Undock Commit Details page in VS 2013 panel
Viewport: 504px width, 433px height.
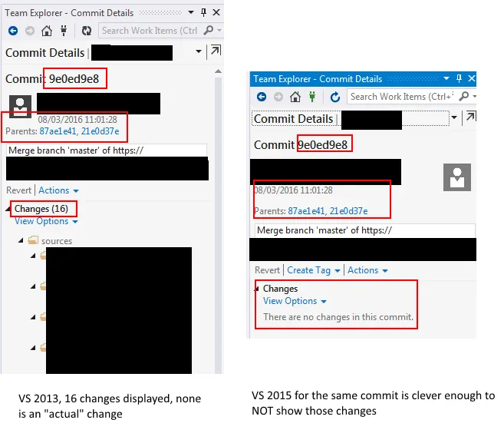point(216,51)
